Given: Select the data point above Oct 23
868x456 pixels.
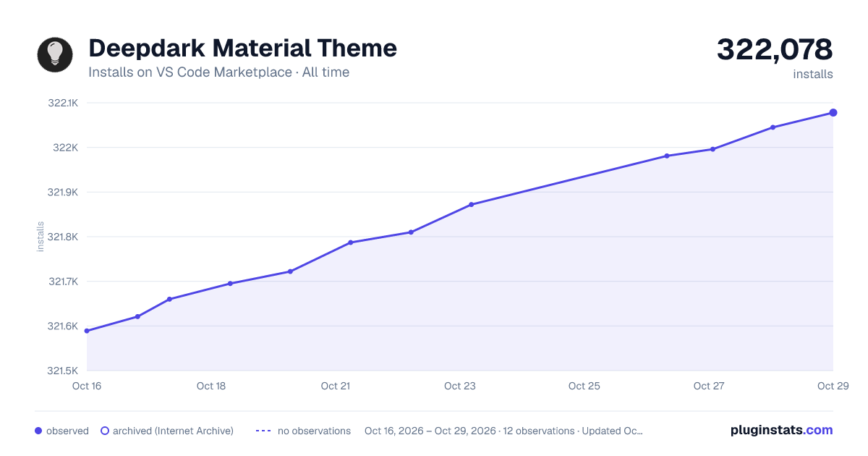Looking at the screenshot, I should pyautogui.click(x=471, y=204).
